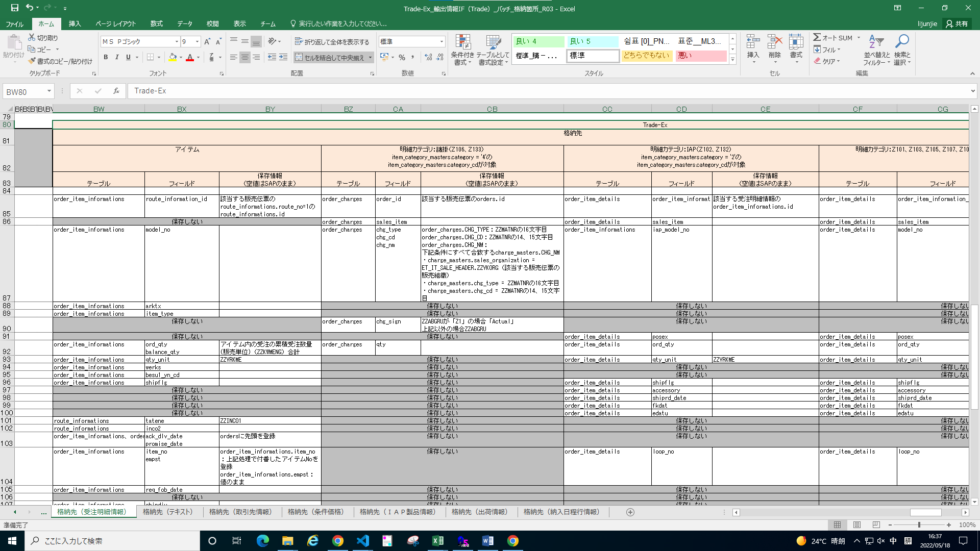Open the number format dropdown

(441, 41)
